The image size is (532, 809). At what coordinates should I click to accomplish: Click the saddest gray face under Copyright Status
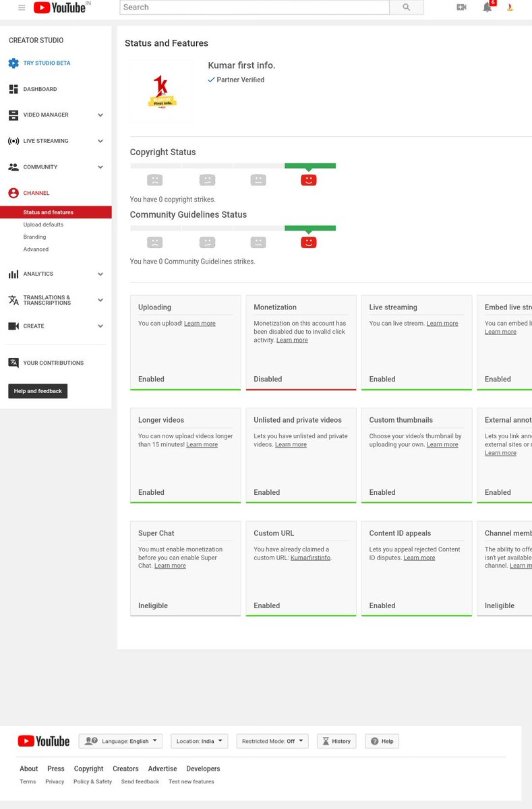click(x=155, y=180)
